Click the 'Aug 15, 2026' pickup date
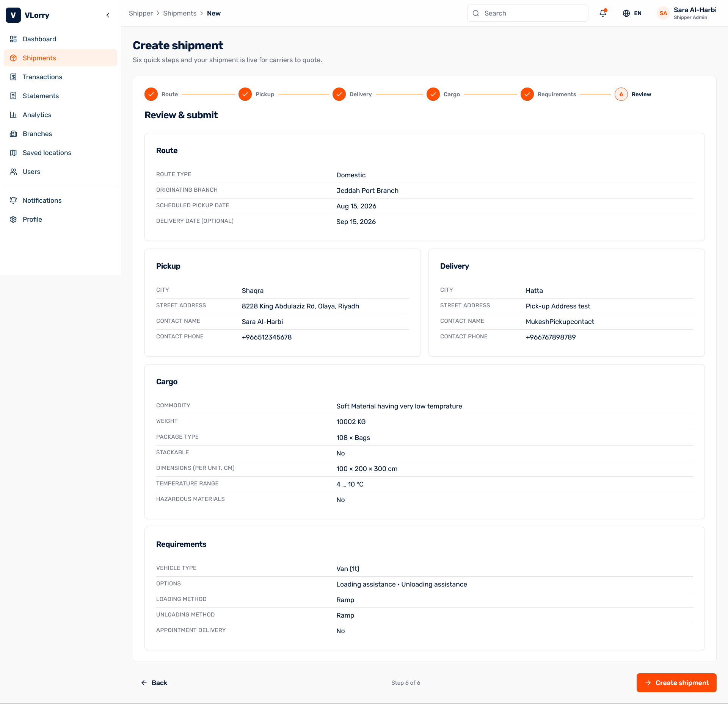The width and height of the screenshot is (728, 704). tap(356, 206)
